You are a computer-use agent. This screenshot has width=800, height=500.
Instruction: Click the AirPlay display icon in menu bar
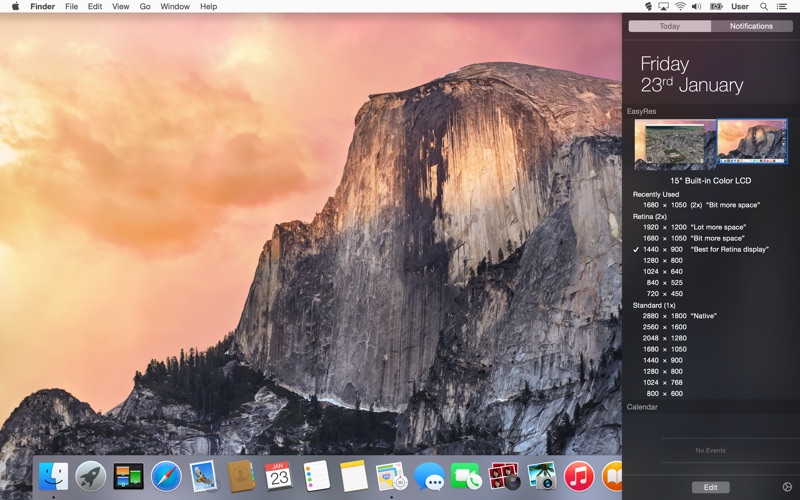pyautogui.click(x=663, y=6)
